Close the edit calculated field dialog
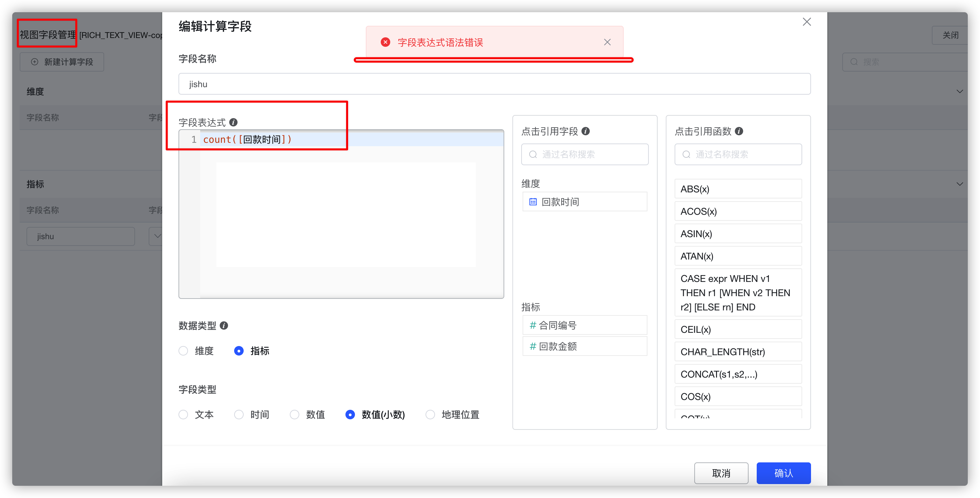The width and height of the screenshot is (980, 498). click(807, 22)
